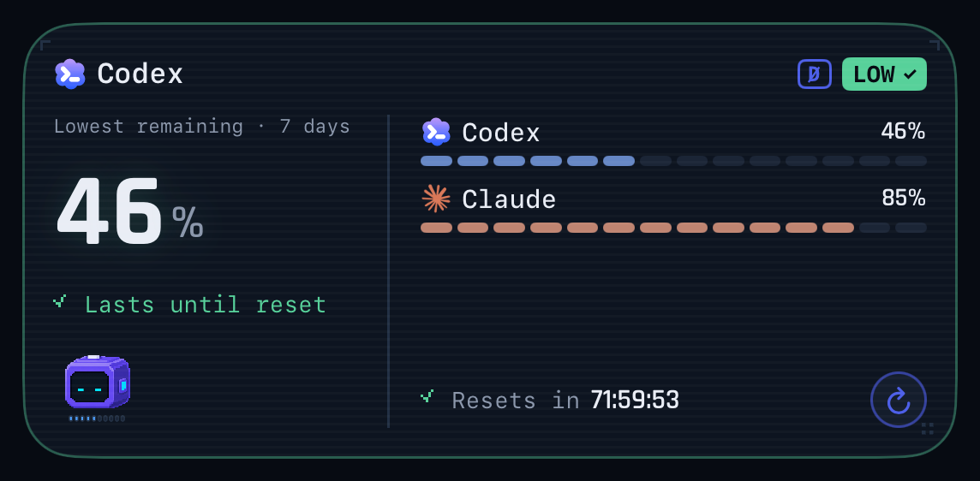Click the Codex icon beside its usage bar
Viewport: 980px width, 481px height.
[436, 132]
